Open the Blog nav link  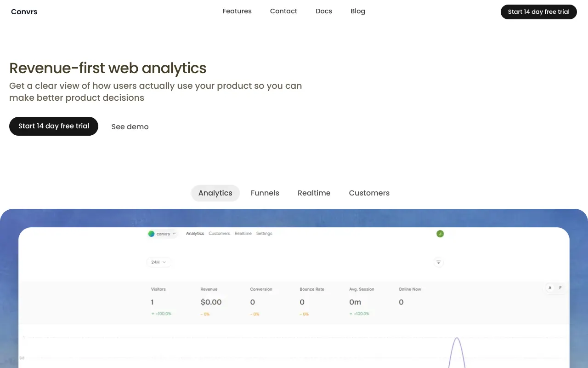[x=358, y=11]
